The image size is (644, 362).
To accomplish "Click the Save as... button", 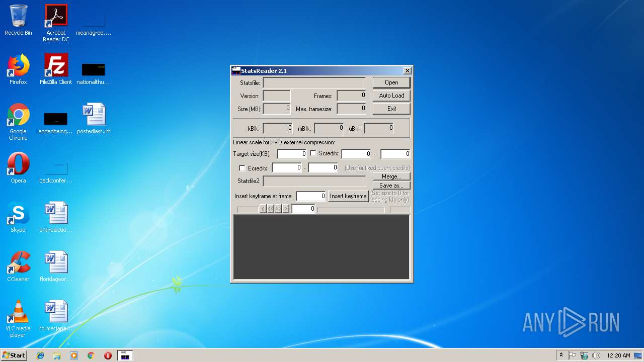I will (x=391, y=186).
